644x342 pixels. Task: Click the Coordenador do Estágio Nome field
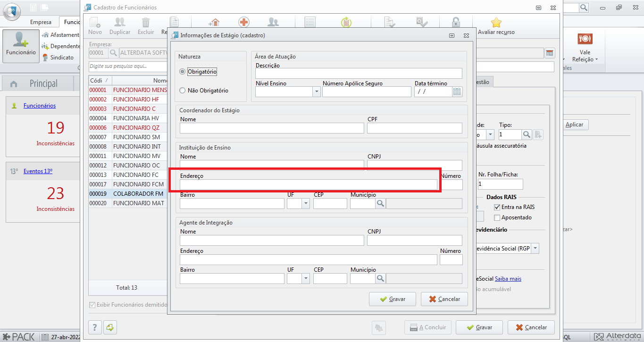[272, 128]
